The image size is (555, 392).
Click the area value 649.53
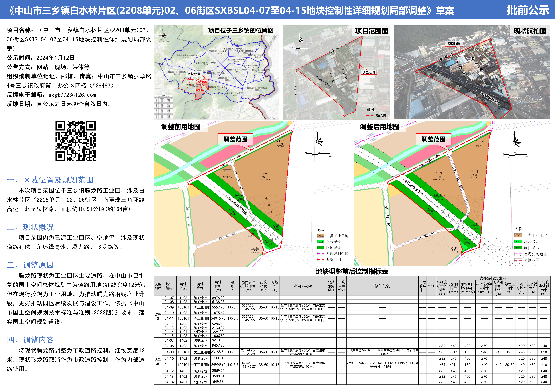[218, 382]
